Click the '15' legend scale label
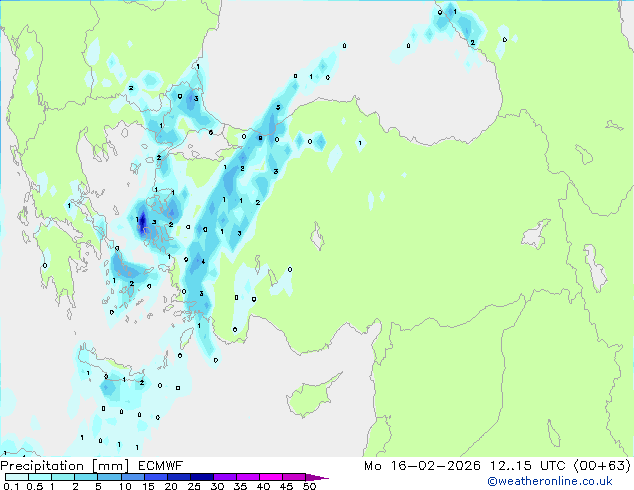Screen dimensions: 634x490 (148, 486)
